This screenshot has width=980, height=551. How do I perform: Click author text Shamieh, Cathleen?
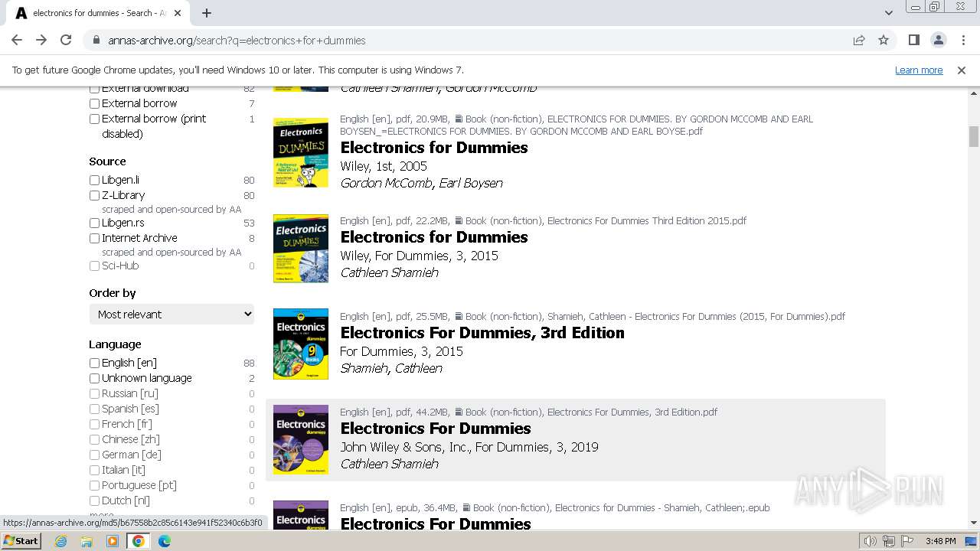tap(391, 368)
